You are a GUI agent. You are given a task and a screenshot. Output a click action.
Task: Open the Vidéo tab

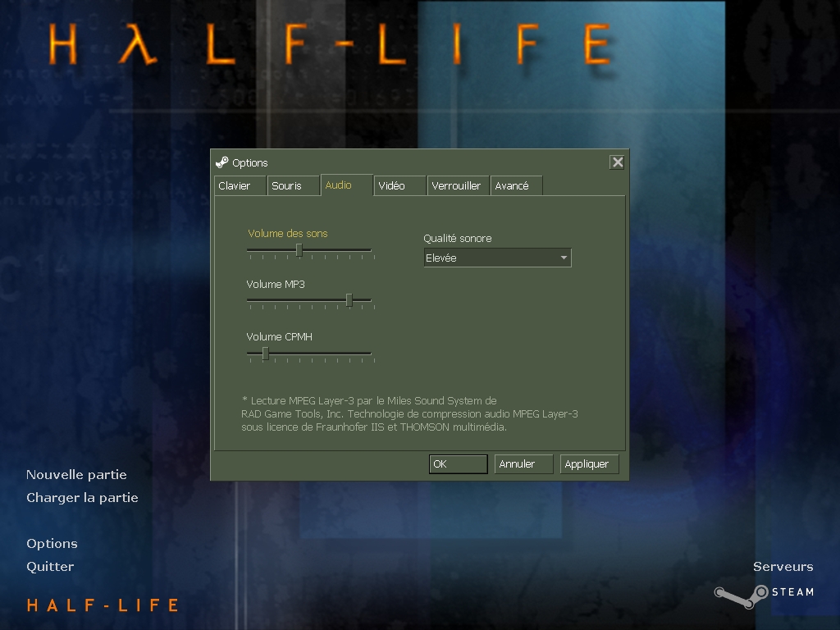[x=399, y=186]
